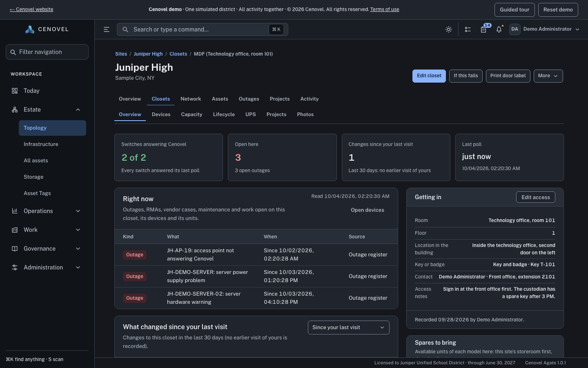Expand the Governance section chevron
The width and height of the screenshot is (588, 368).
point(78,249)
